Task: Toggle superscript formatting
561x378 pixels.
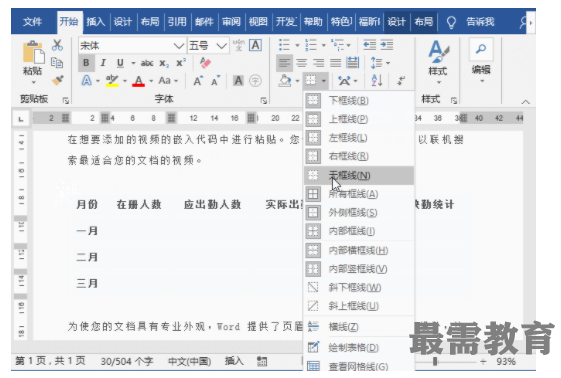Action: point(181,63)
